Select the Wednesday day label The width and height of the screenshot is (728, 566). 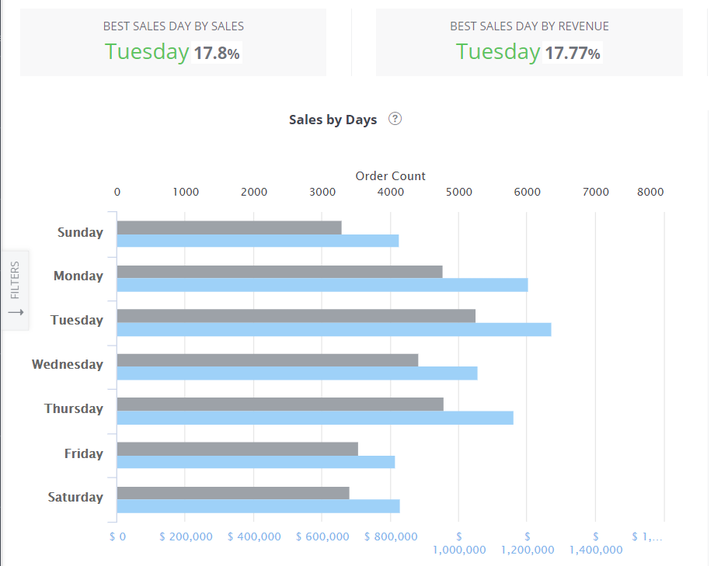coord(68,363)
